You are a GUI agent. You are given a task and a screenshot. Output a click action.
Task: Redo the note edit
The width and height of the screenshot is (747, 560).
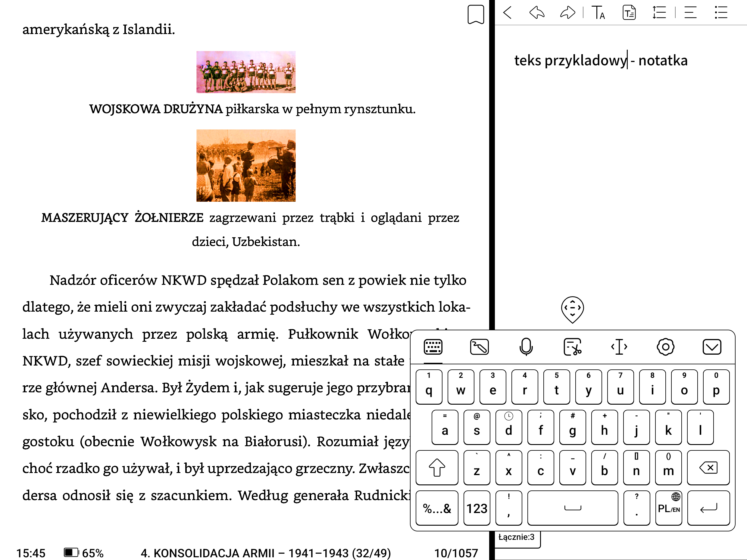click(x=567, y=13)
